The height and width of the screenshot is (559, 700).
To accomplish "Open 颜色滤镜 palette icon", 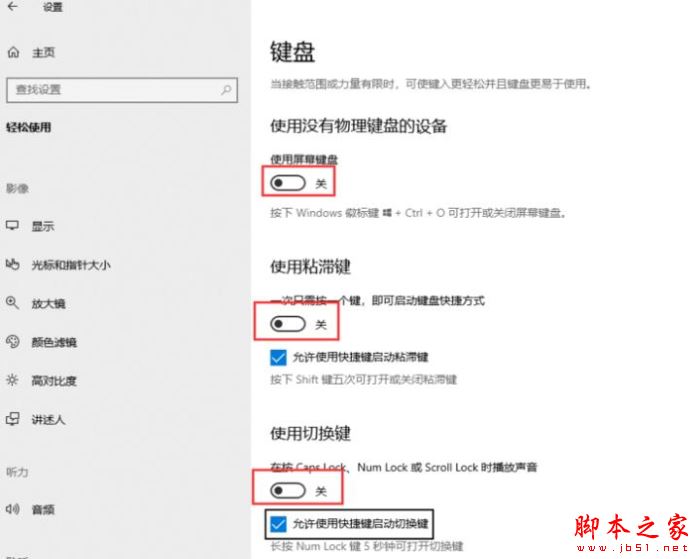I will click(x=12, y=342).
